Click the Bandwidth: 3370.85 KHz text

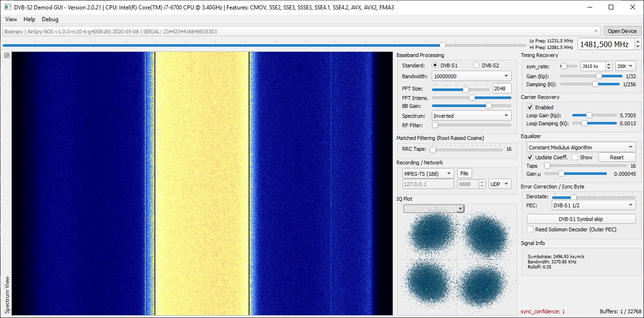tap(552, 261)
